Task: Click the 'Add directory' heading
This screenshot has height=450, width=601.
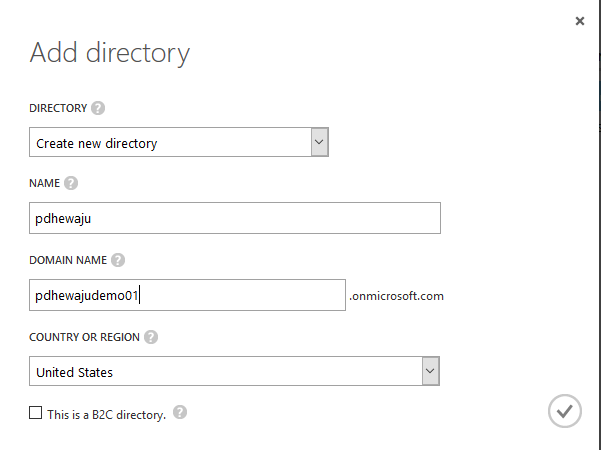Action: (x=110, y=53)
